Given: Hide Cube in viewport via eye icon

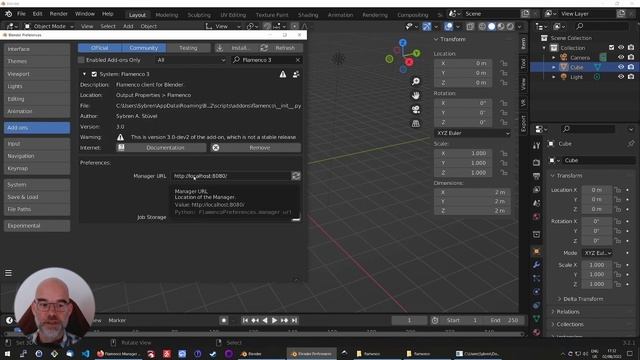Looking at the screenshot, I should (x=621, y=67).
